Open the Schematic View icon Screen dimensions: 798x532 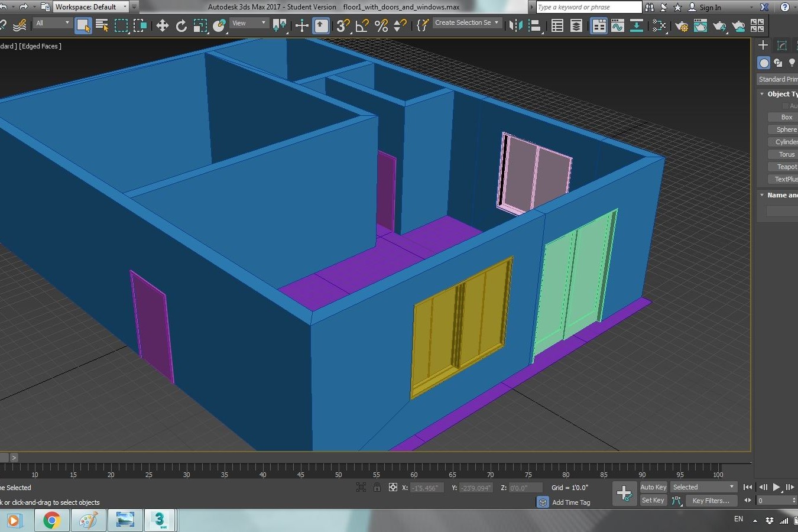[x=636, y=25]
